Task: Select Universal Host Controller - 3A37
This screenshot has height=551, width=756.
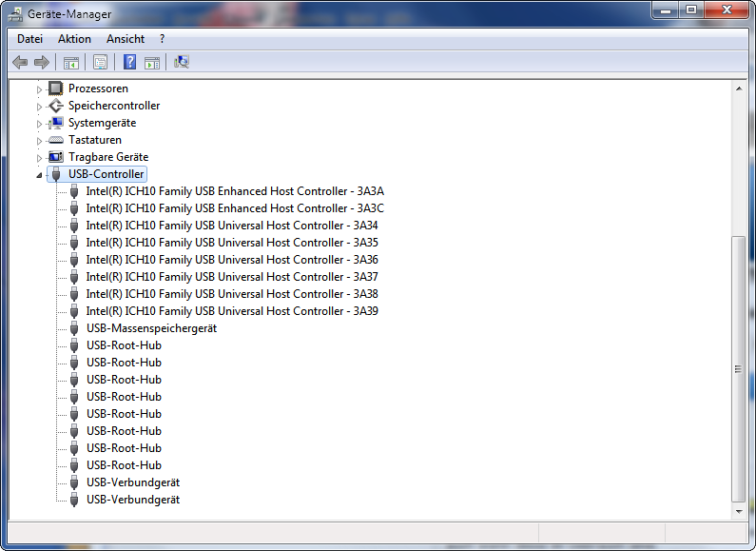Action: (232, 277)
